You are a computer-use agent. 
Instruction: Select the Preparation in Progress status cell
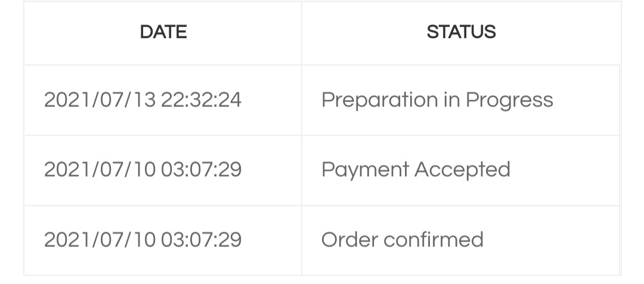click(x=437, y=100)
